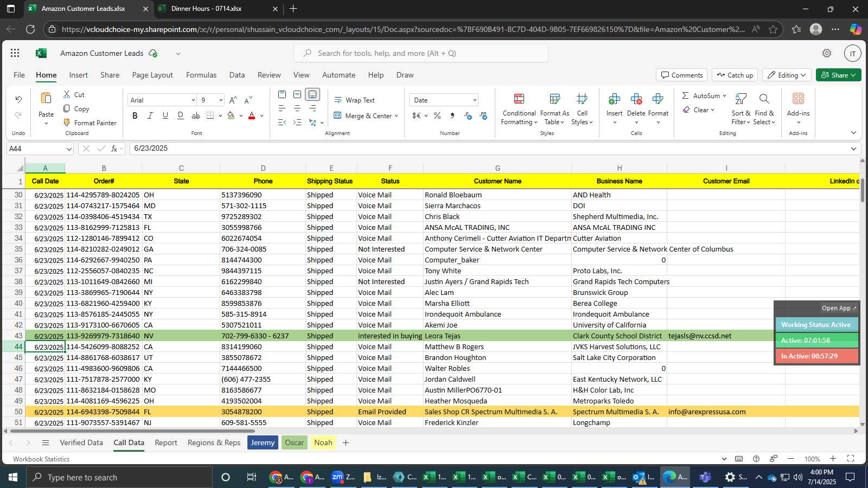Click the Find & Select magnifier icon
This screenshot has height=488, width=868.
point(764,99)
